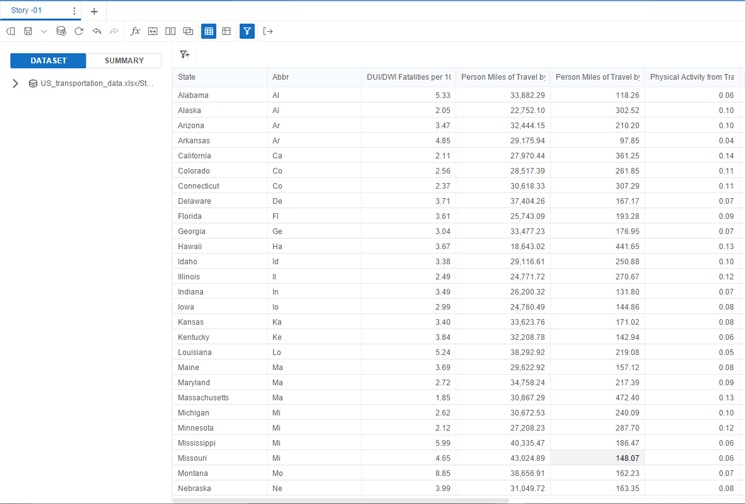
Task: Undo the last action
Action: pos(97,31)
